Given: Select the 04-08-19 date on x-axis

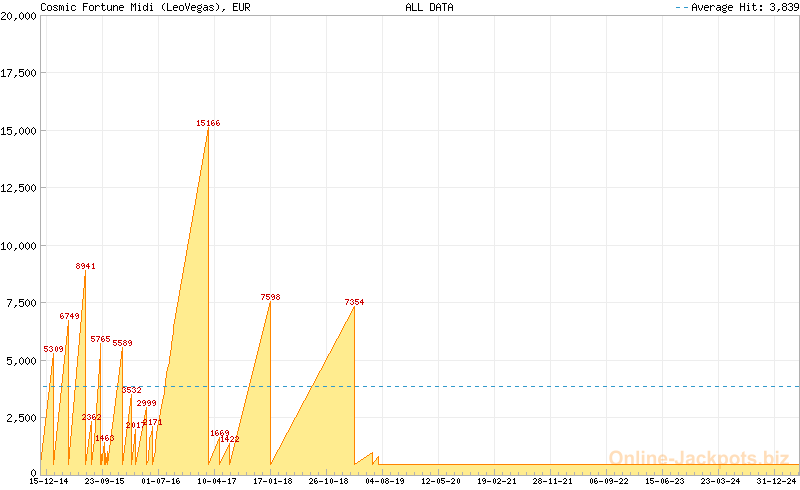Looking at the screenshot, I should [384, 481].
